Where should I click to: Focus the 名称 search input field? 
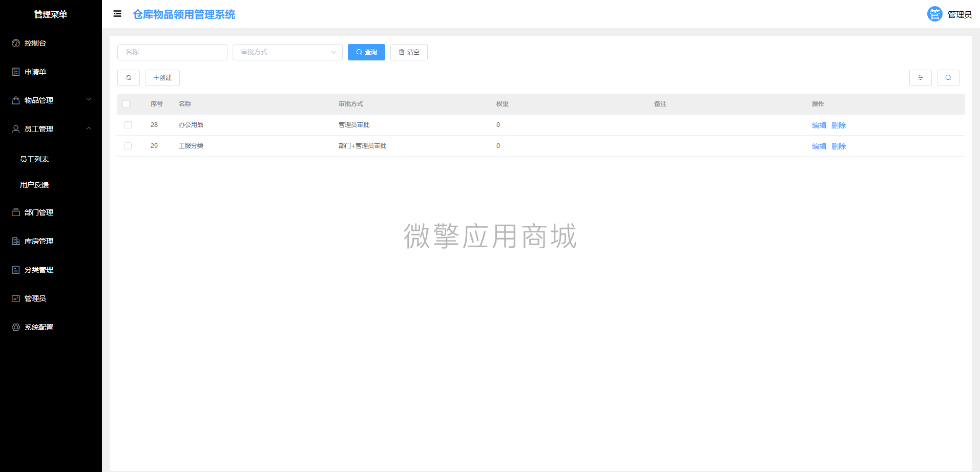[x=172, y=52]
